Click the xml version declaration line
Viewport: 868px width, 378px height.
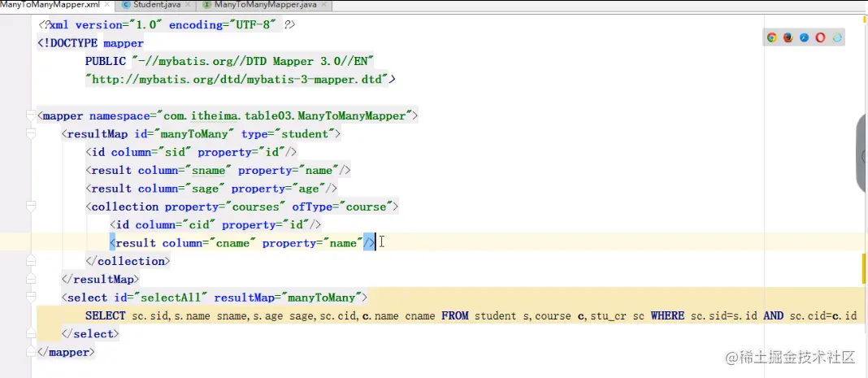pos(167,25)
